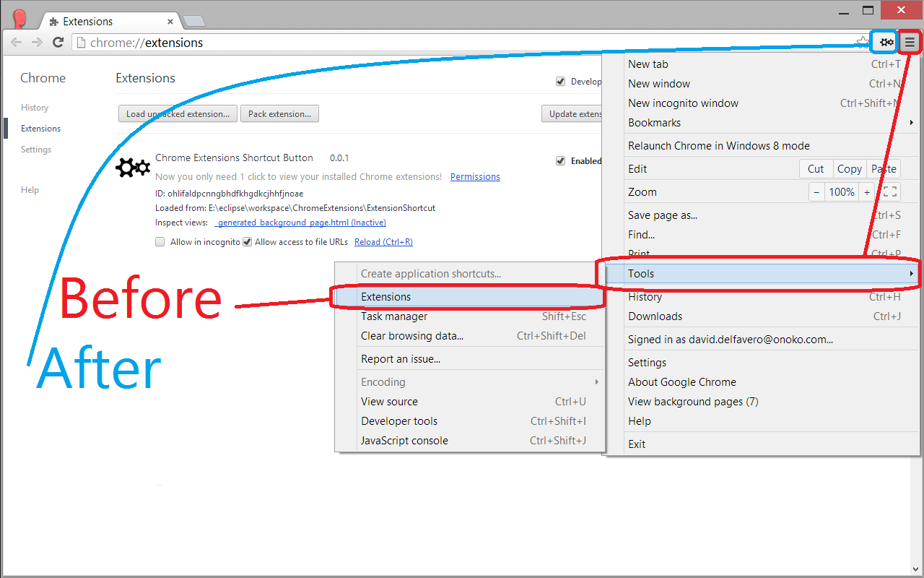Image resolution: width=924 pixels, height=578 pixels.
Task: Click the black gears icon of the extension
Action: 133,168
